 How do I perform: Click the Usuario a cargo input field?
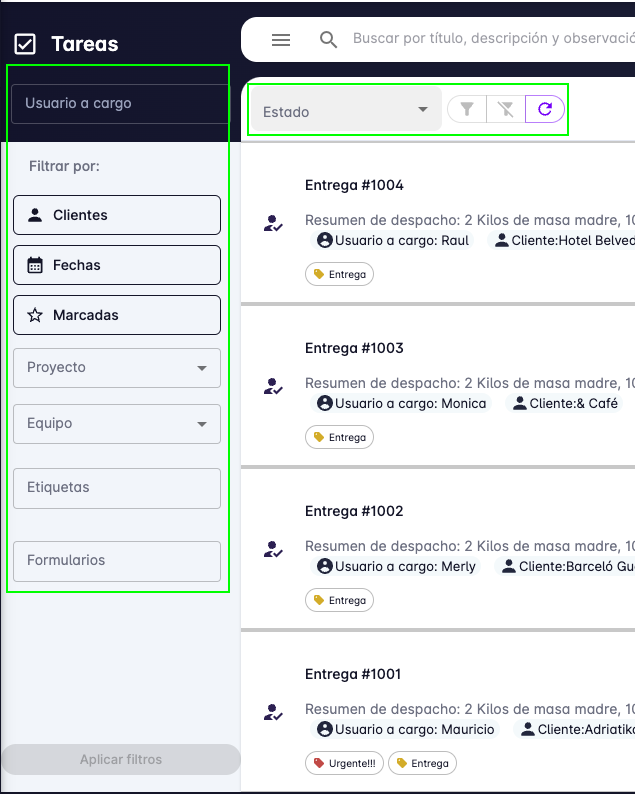click(x=120, y=103)
